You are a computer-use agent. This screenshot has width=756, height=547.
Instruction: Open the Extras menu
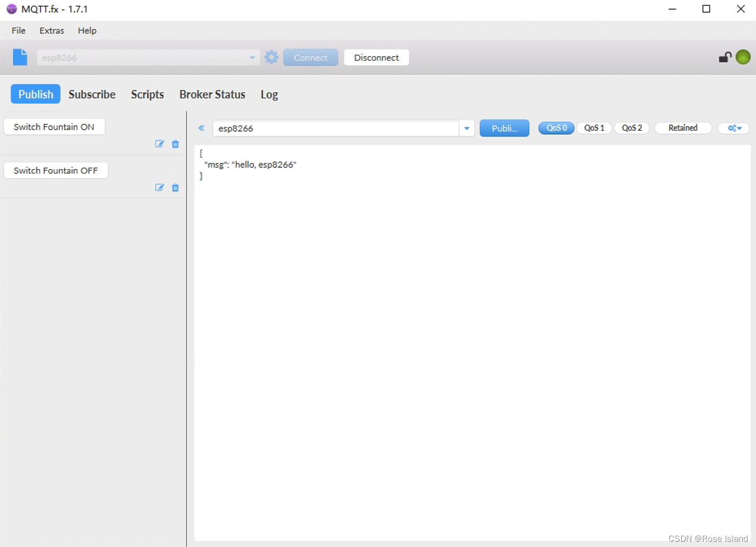[51, 30]
